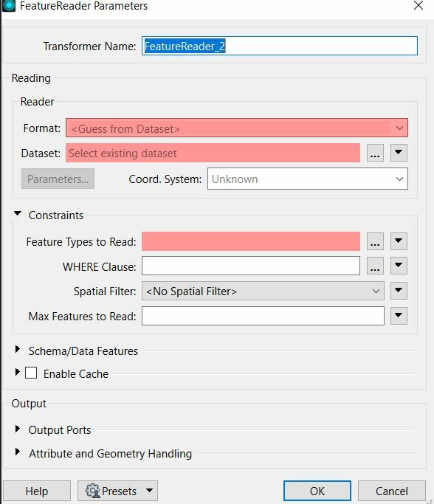Click the Transformer Name text field

tap(280, 46)
